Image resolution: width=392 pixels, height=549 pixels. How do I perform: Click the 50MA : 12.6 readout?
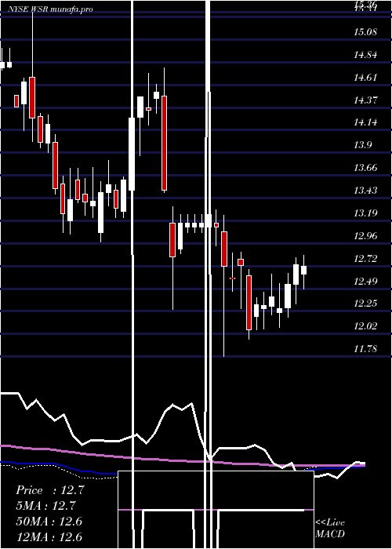[49, 522]
